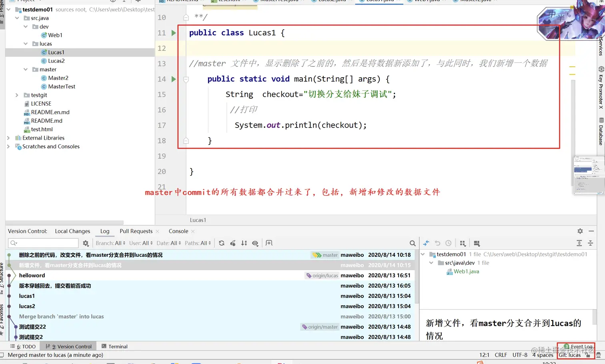Focus the commit log search field

tap(43, 243)
